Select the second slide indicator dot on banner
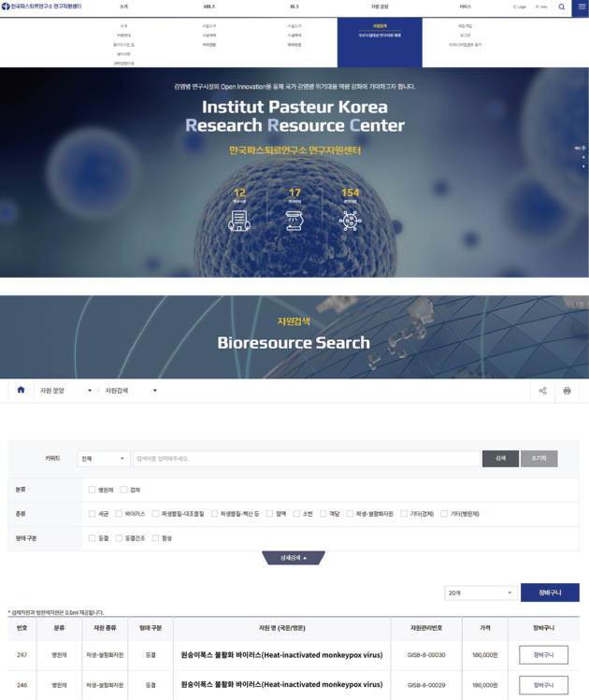 pyautogui.click(x=583, y=157)
